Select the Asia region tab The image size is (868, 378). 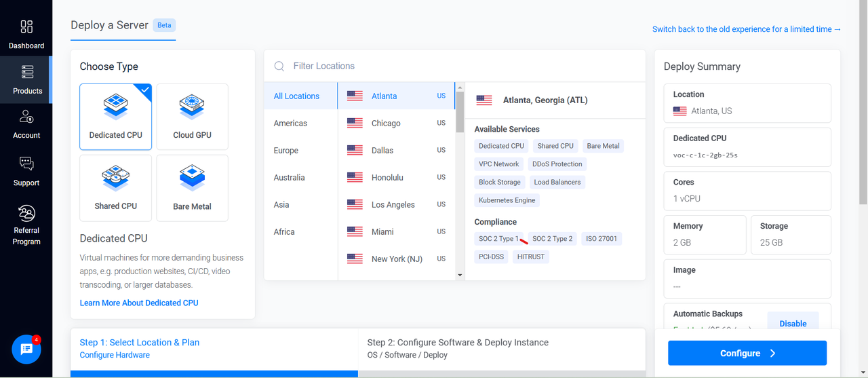click(x=300, y=205)
